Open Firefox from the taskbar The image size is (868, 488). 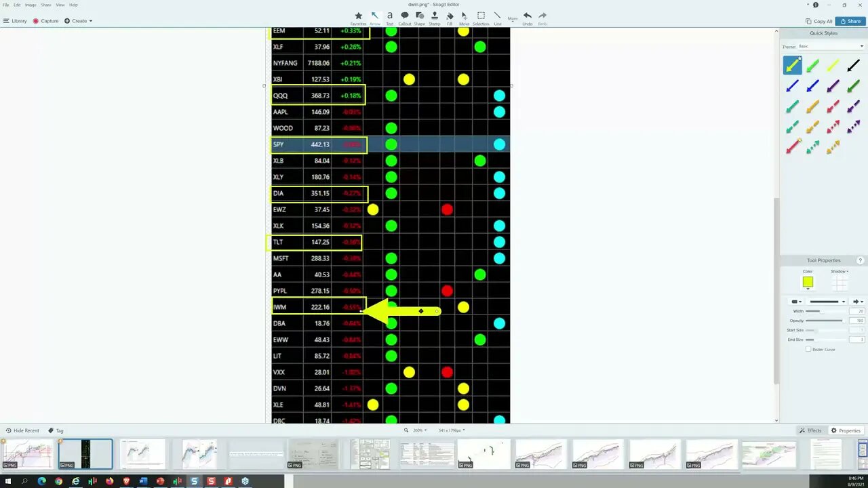tap(109, 481)
